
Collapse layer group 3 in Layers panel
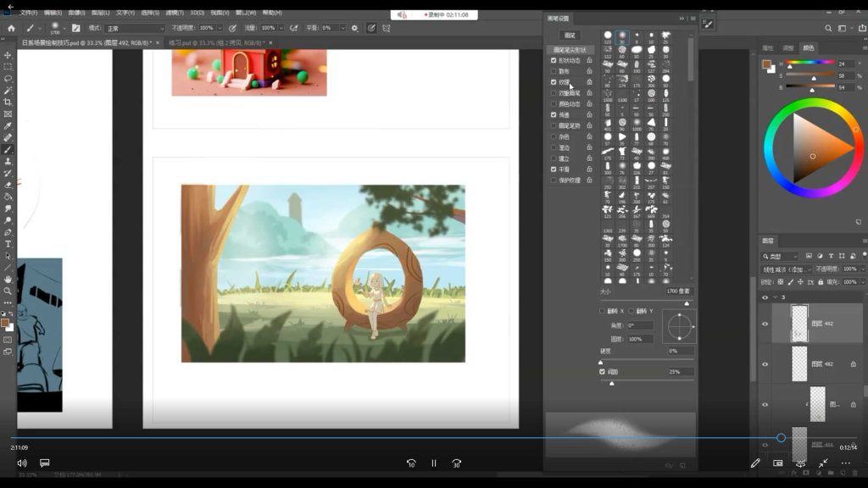point(775,297)
